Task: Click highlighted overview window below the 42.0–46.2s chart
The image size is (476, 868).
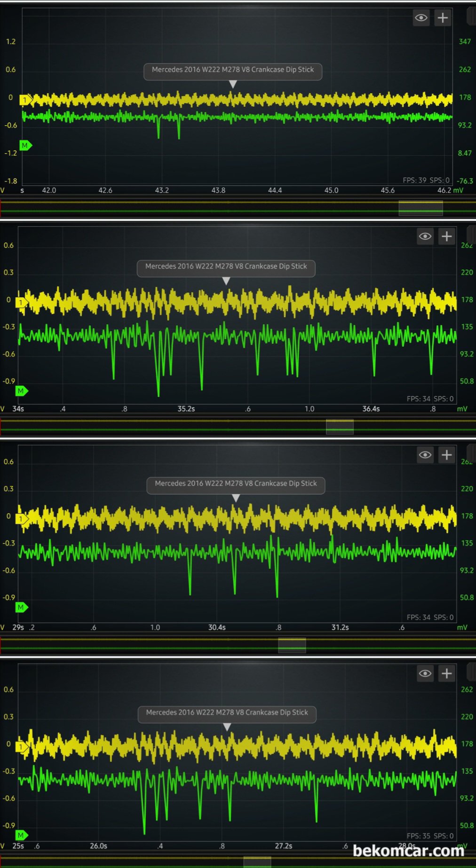Action: [x=420, y=208]
